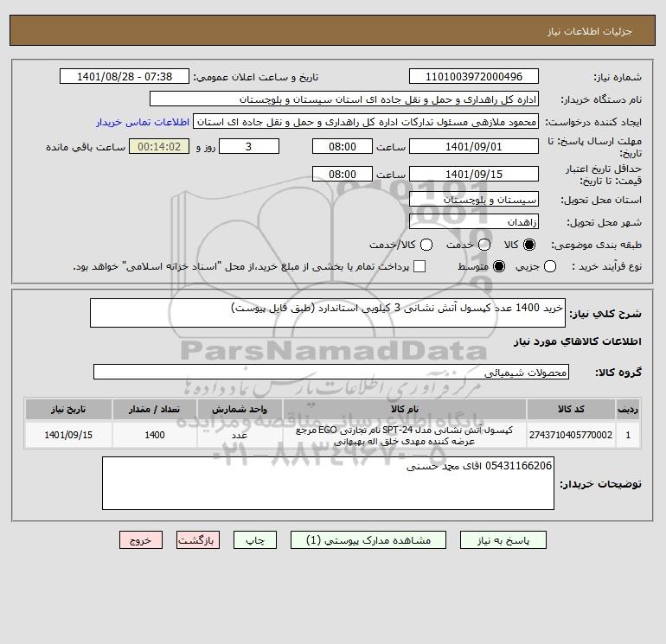666x644 pixels.
Task: Click the delivery city 'زاهدان' field
Action: pos(474,221)
